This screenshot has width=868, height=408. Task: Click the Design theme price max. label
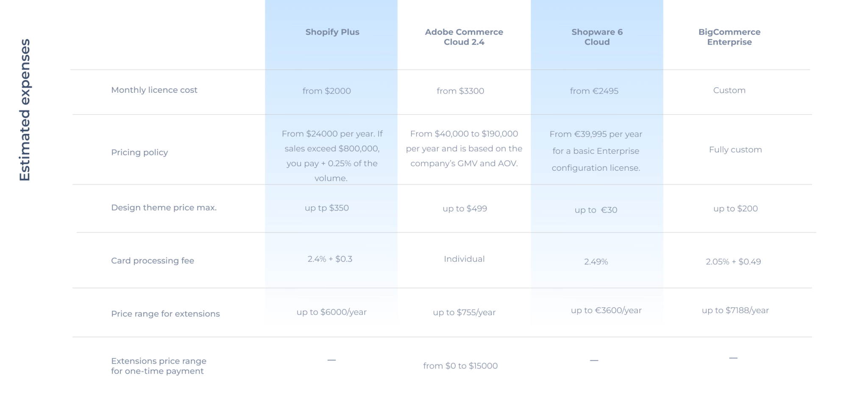pyautogui.click(x=164, y=208)
